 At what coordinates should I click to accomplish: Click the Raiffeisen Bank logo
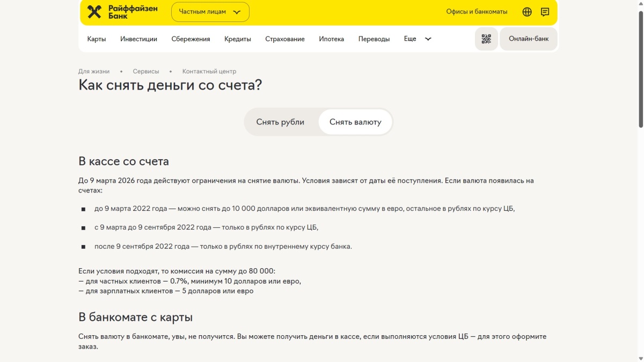tap(122, 12)
